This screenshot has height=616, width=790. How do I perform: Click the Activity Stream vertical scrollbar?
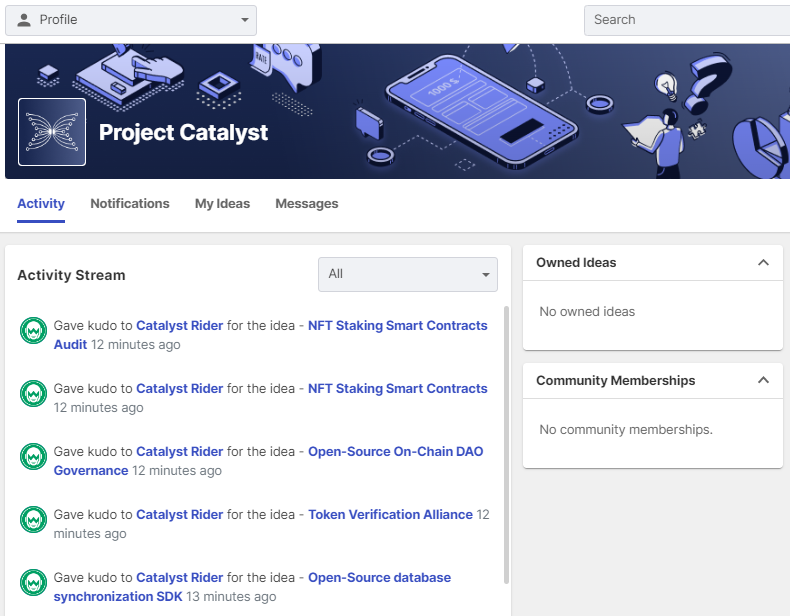coord(506,445)
